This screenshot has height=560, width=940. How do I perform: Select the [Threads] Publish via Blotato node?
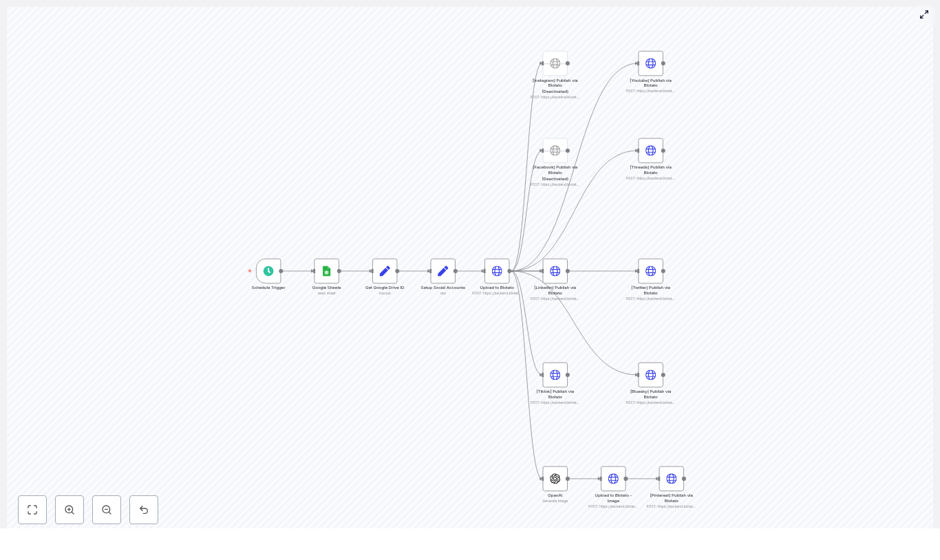pyautogui.click(x=650, y=151)
